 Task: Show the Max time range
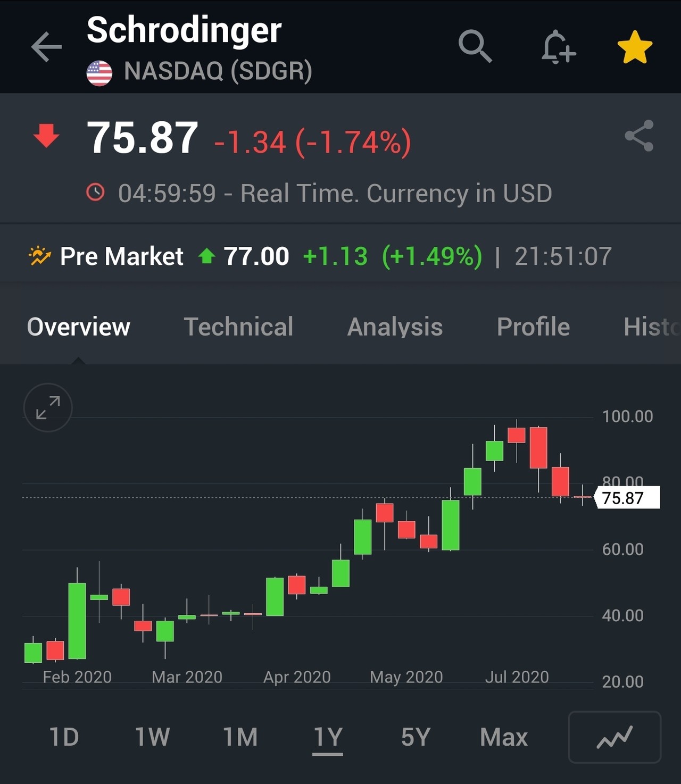click(503, 737)
